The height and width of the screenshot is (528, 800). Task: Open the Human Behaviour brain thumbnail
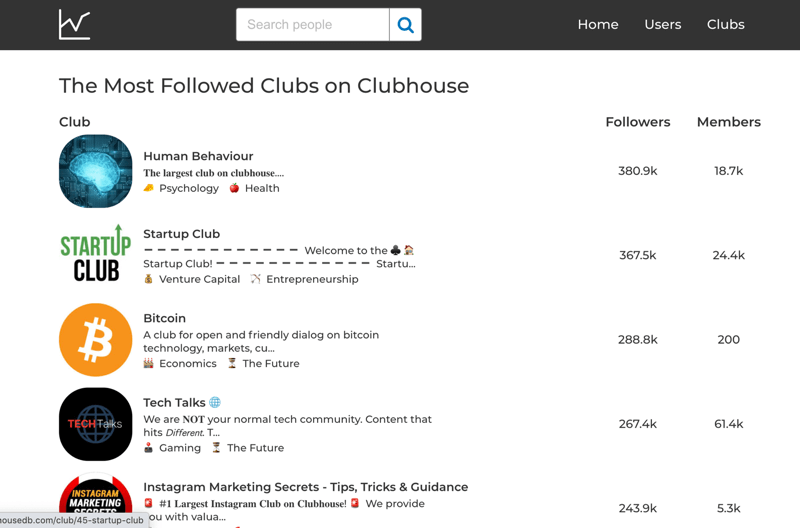(95, 171)
